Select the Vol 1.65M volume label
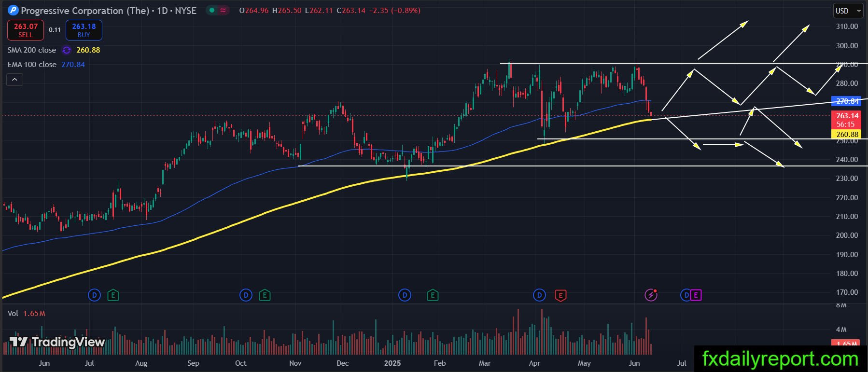 pos(27,314)
